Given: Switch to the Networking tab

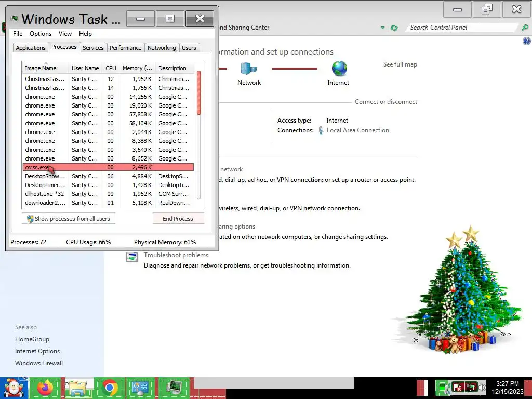Looking at the screenshot, I should [x=162, y=48].
